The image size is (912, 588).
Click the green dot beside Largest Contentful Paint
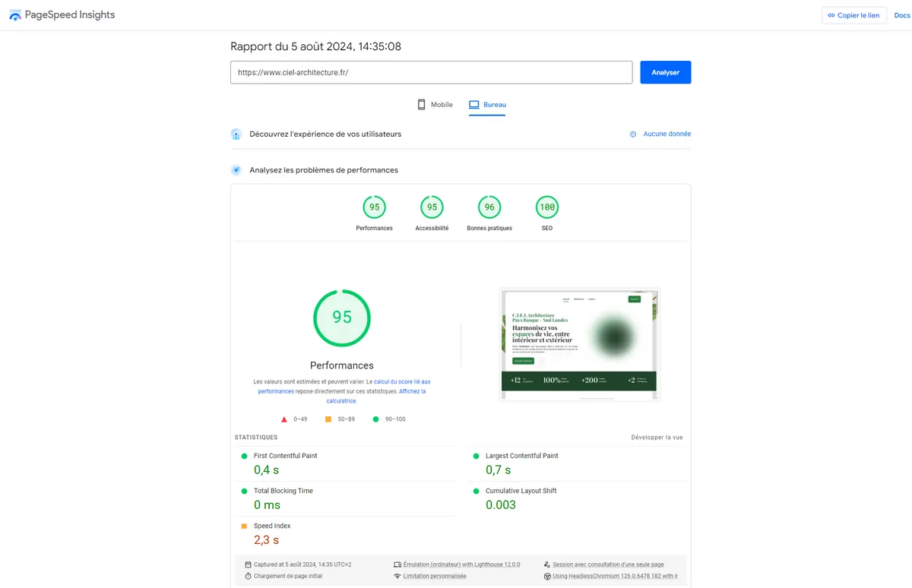[x=476, y=456]
